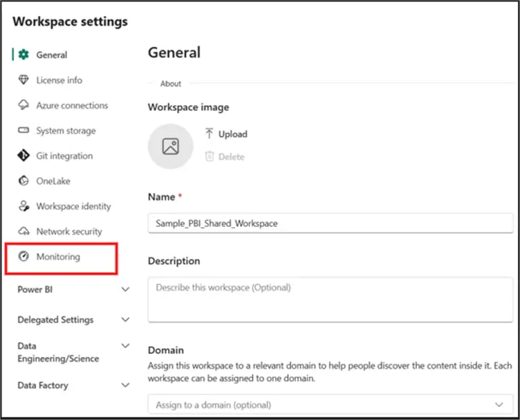Click the System storage drive icon
The height and width of the screenshot is (420, 520).
pyautogui.click(x=24, y=131)
